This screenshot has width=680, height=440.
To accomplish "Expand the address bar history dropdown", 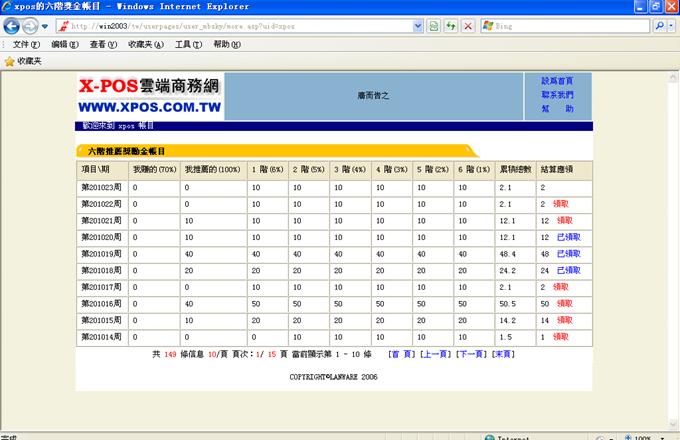I will (x=419, y=25).
